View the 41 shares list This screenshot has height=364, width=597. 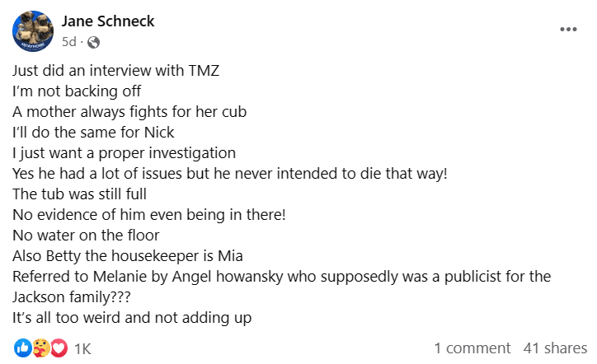[x=555, y=348]
